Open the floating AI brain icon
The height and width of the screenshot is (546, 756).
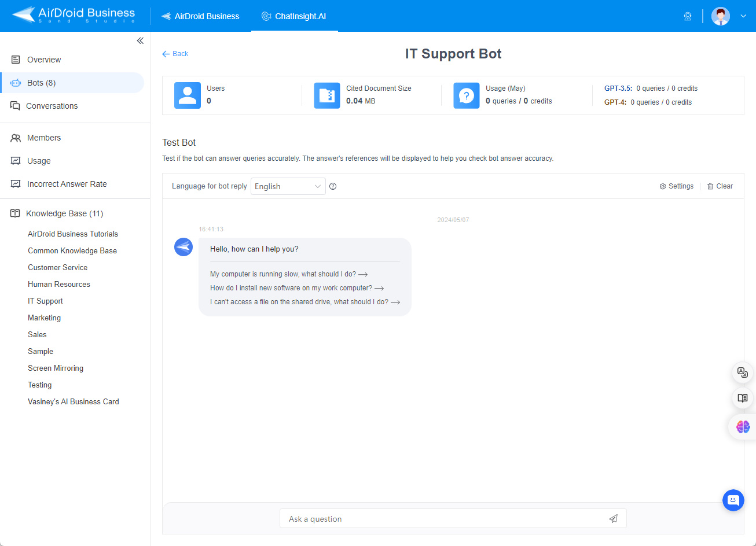tap(743, 427)
